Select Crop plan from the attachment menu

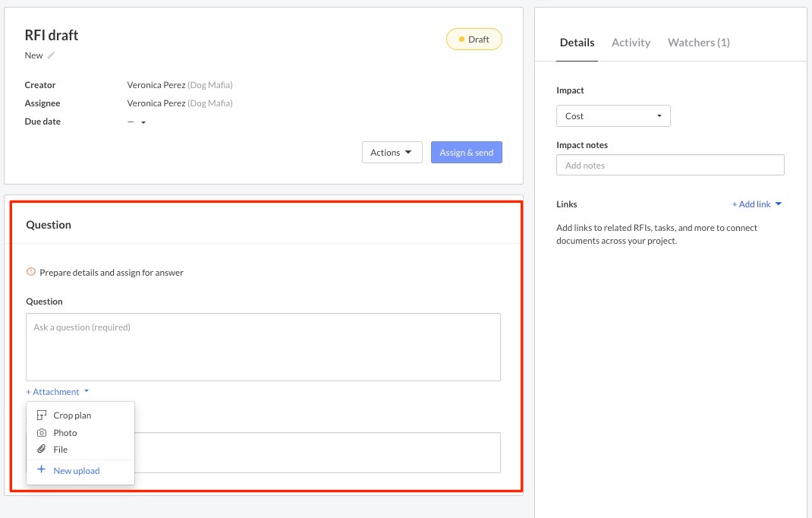click(x=72, y=415)
